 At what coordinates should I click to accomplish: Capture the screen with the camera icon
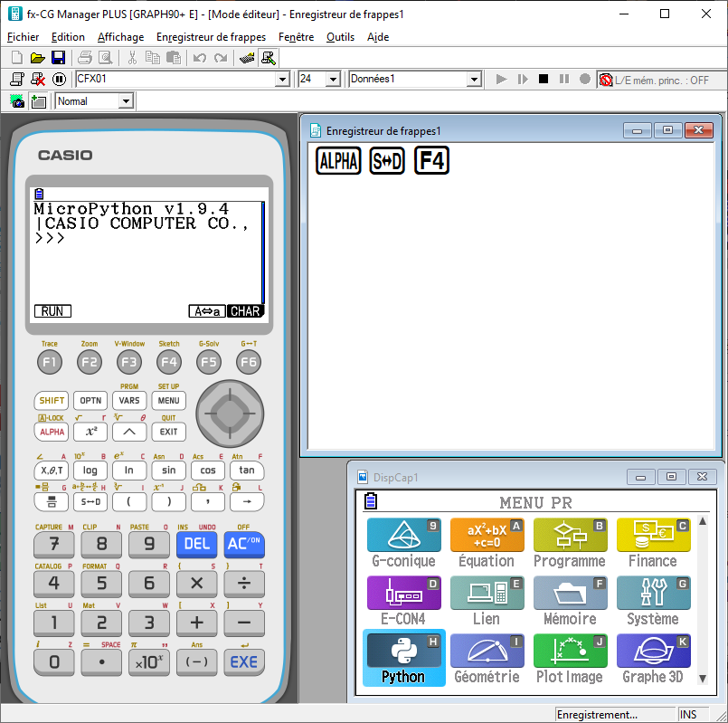[x=17, y=101]
